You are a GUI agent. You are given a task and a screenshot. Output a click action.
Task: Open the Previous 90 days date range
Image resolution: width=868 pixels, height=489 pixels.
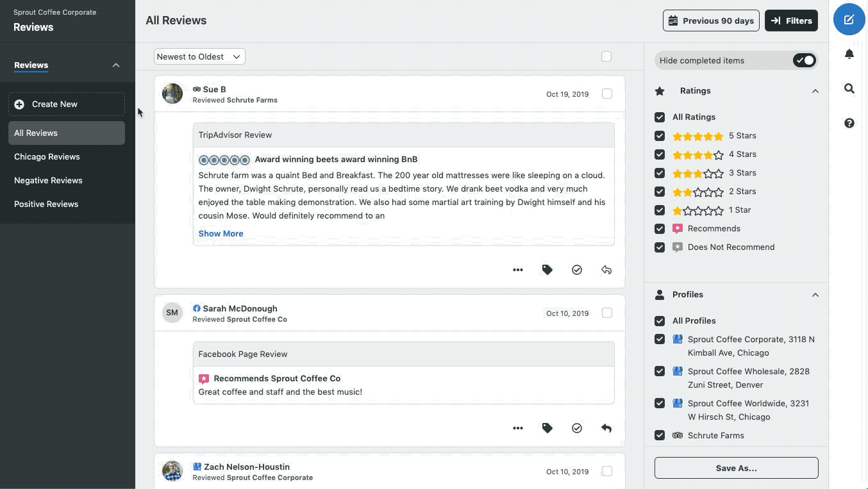click(711, 21)
